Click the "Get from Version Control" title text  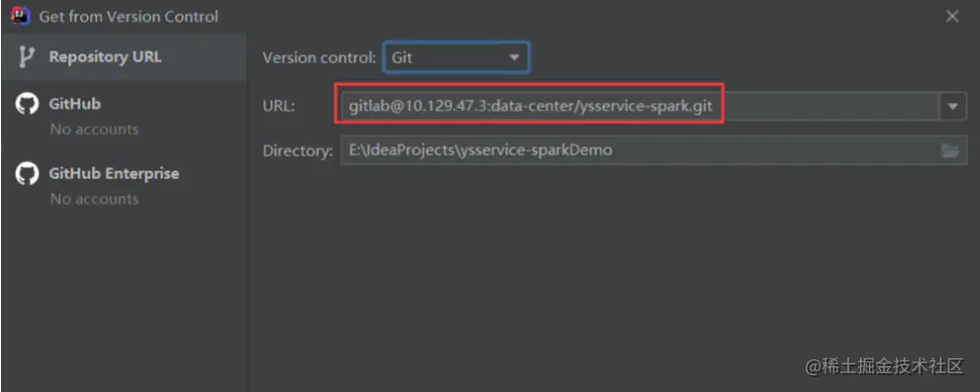(x=129, y=17)
